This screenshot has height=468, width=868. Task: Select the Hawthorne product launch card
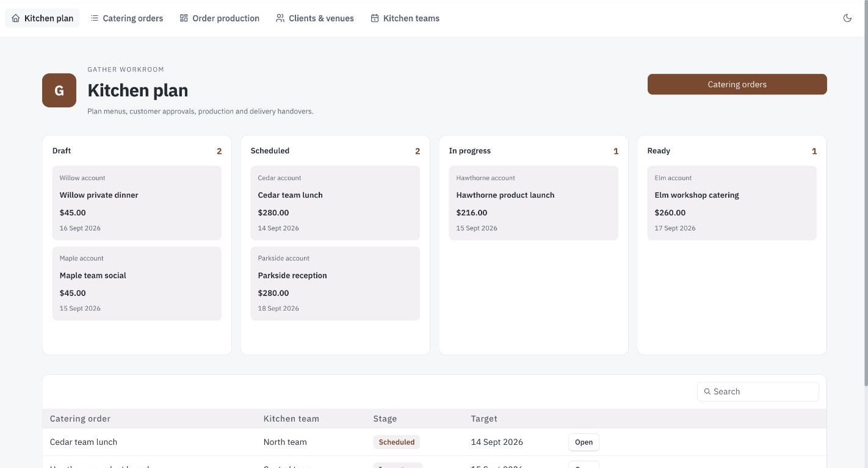pos(533,203)
